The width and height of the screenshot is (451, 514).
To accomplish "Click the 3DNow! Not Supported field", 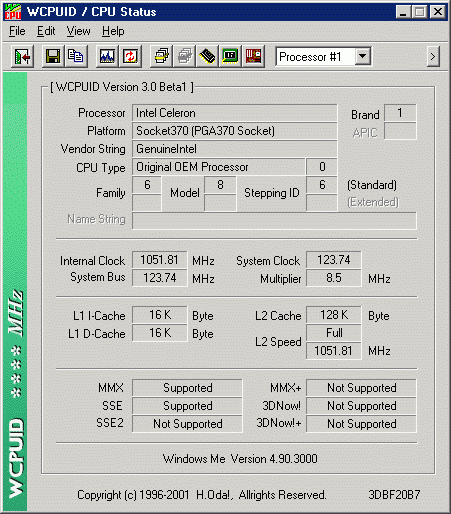I will click(361, 406).
